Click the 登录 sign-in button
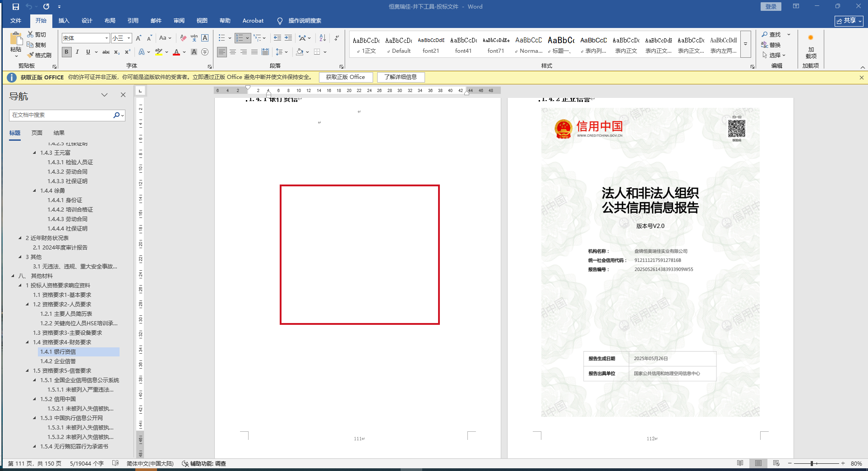Viewport: 868px width, 471px height. click(x=771, y=6)
